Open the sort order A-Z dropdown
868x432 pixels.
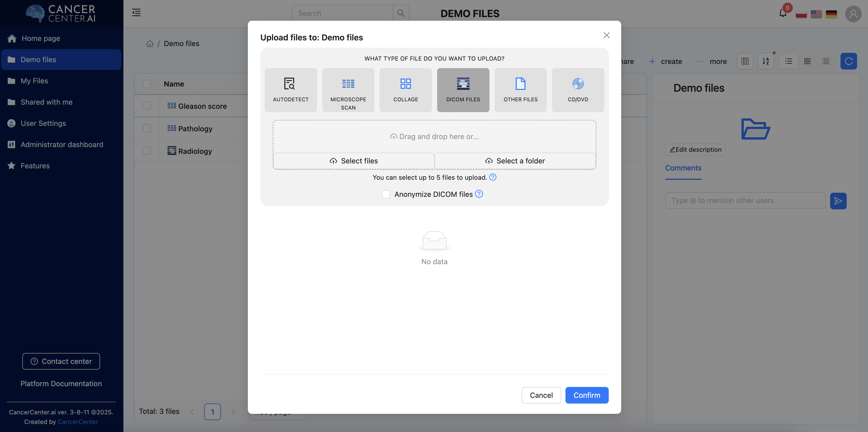click(x=766, y=61)
